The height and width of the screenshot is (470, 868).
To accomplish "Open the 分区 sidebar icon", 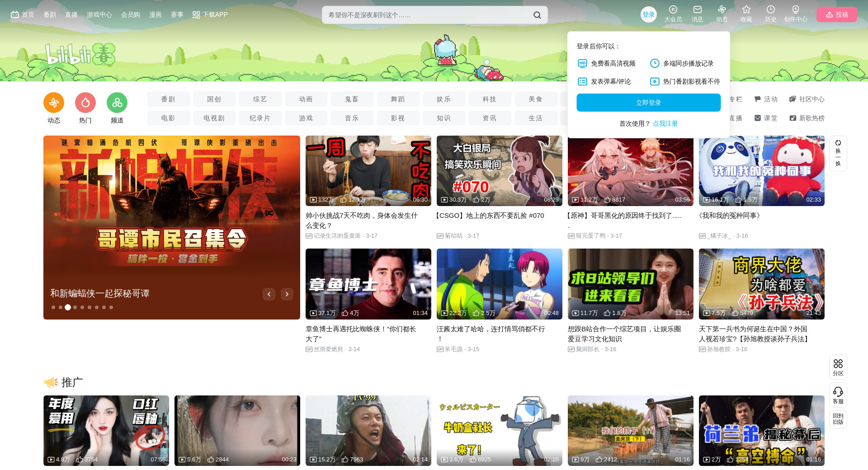I will point(838,364).
